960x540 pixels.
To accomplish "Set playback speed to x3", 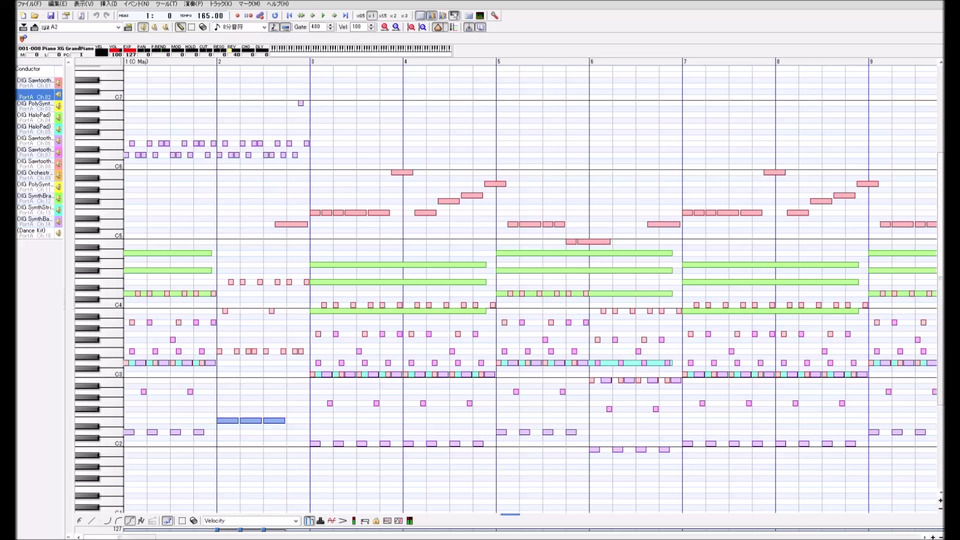I will 404,15.
